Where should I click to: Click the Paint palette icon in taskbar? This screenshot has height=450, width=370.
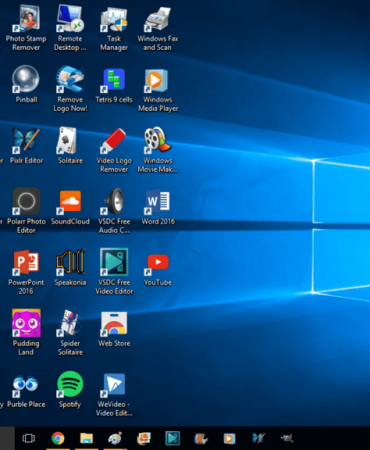pyautogui.click(x=115, y=438)
